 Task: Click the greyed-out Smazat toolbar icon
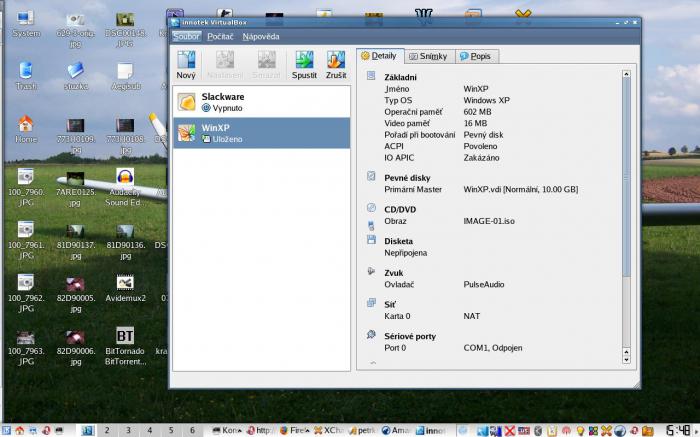[266, 65]
